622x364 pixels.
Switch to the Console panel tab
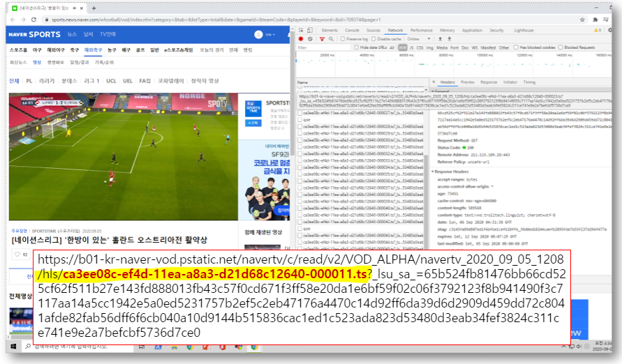pyautogui.click(x=352, y=30)
